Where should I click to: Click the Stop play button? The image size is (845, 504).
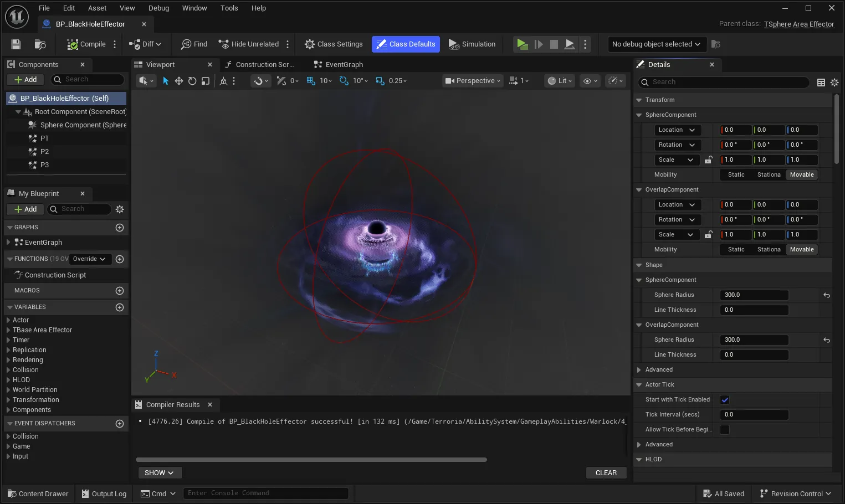click(x=554, y=44)
